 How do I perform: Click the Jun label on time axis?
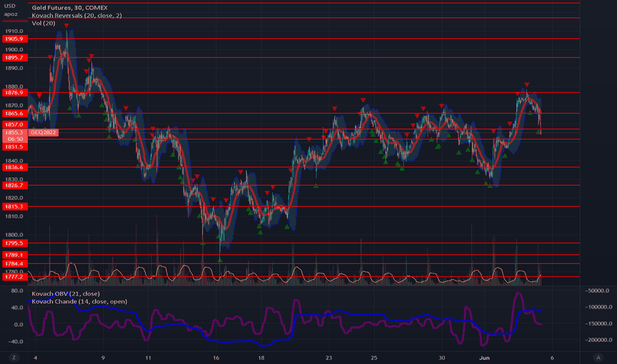click(485, 357)
